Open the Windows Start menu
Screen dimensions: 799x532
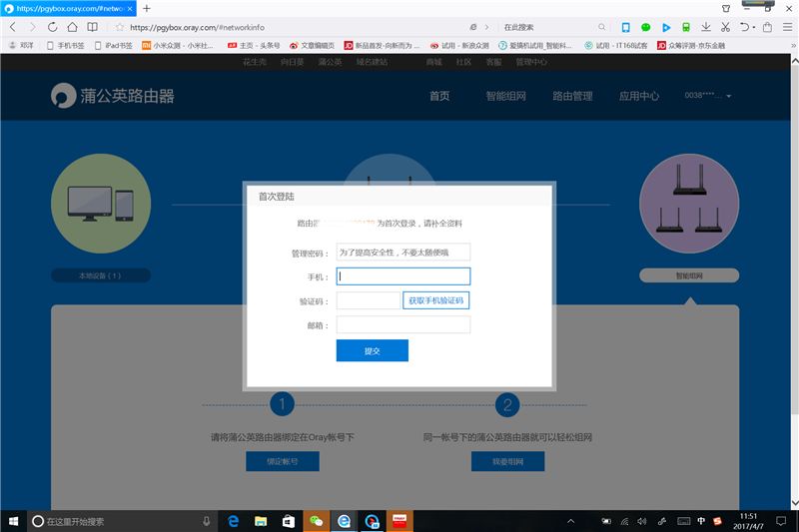(14, 521)
